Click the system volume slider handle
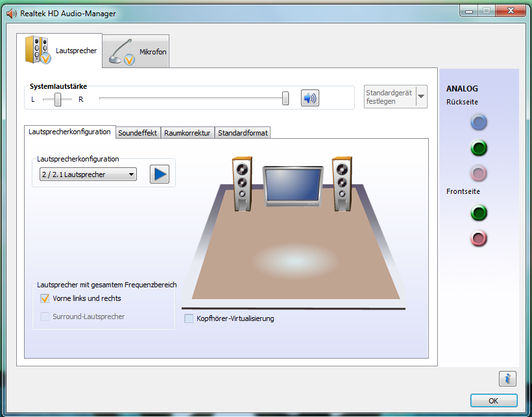This screenshot has height=417, width=532. (x=285, y=99)
